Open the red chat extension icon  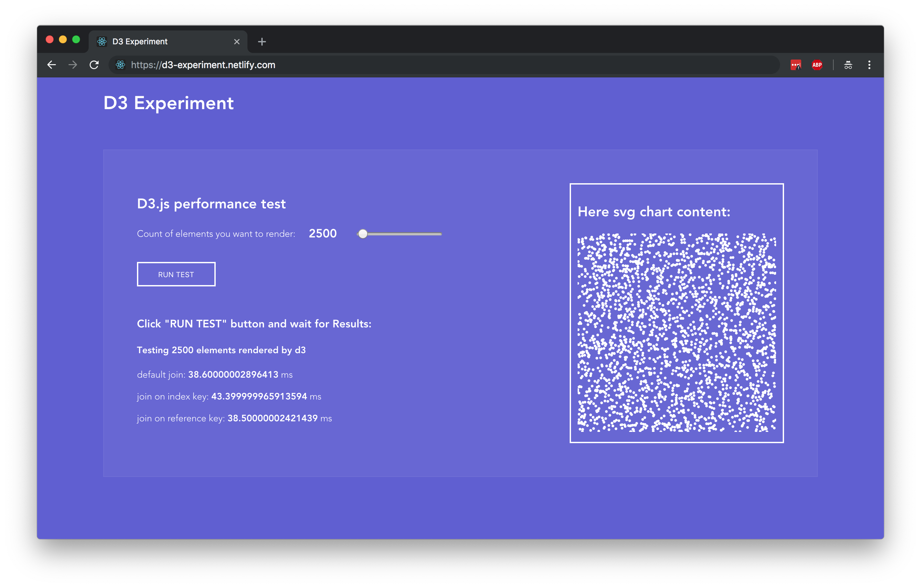(x=796, y=65)
